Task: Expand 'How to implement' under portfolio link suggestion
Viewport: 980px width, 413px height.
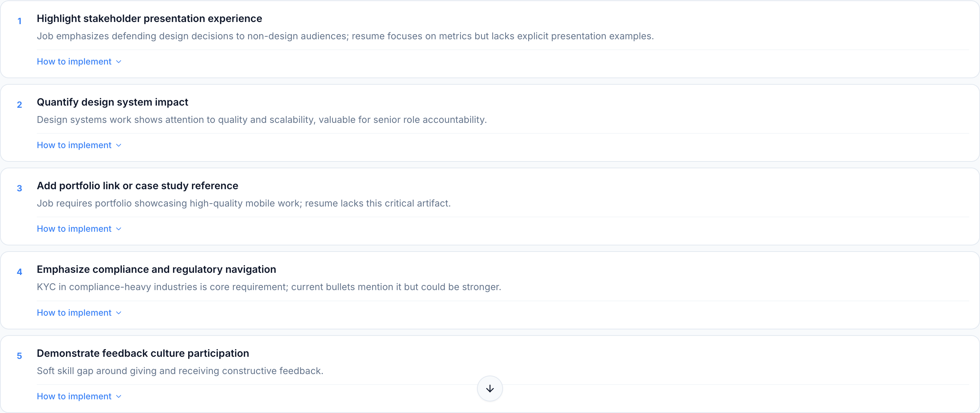Action: tap(74, 228)
